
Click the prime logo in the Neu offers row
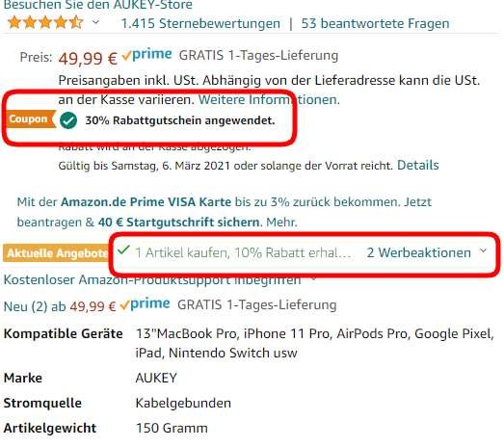click(146, 304)
